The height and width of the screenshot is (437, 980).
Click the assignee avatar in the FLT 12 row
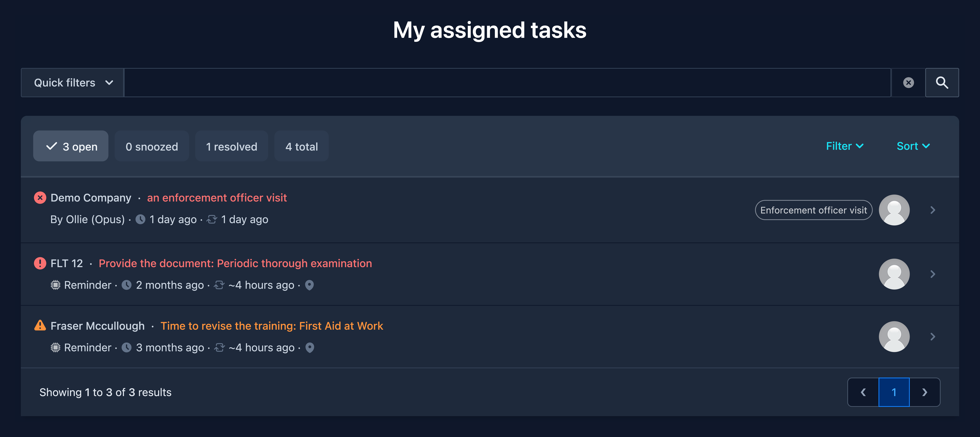point(894,274)
